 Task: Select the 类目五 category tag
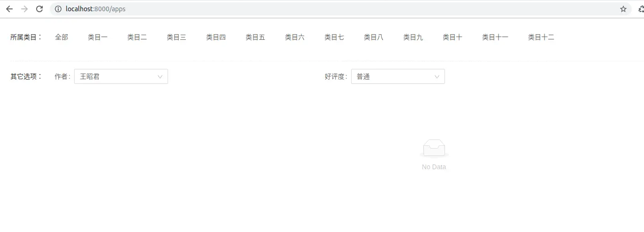[255, 37]
